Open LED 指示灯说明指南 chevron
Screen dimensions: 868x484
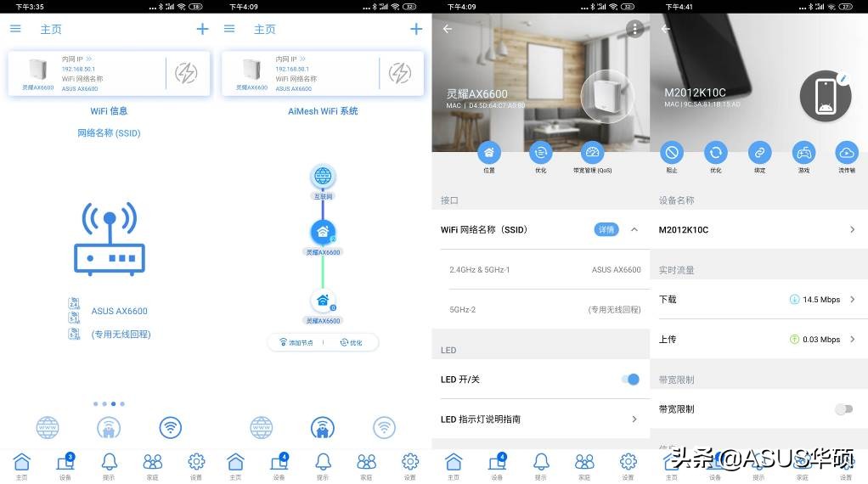[634, 419]
